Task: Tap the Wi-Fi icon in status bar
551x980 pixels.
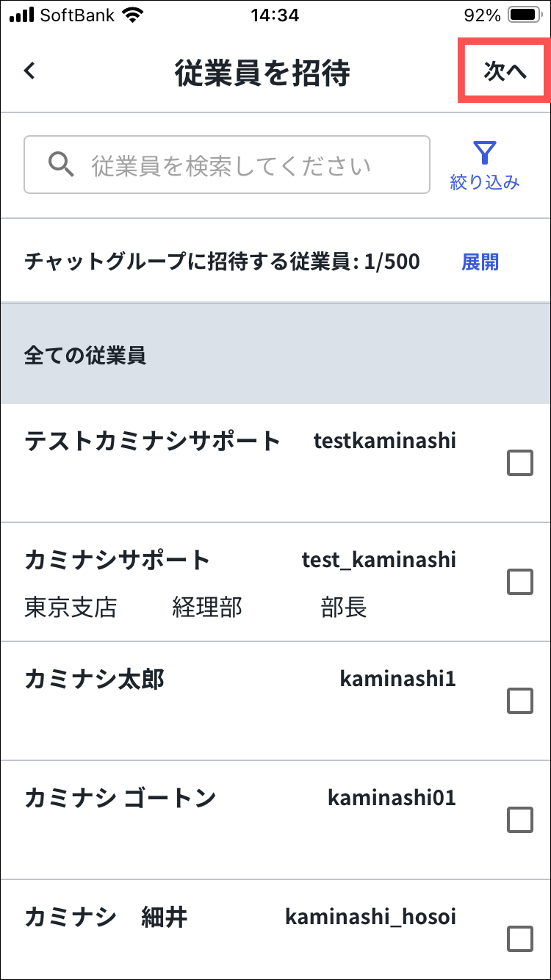Action: click(133, 15)
